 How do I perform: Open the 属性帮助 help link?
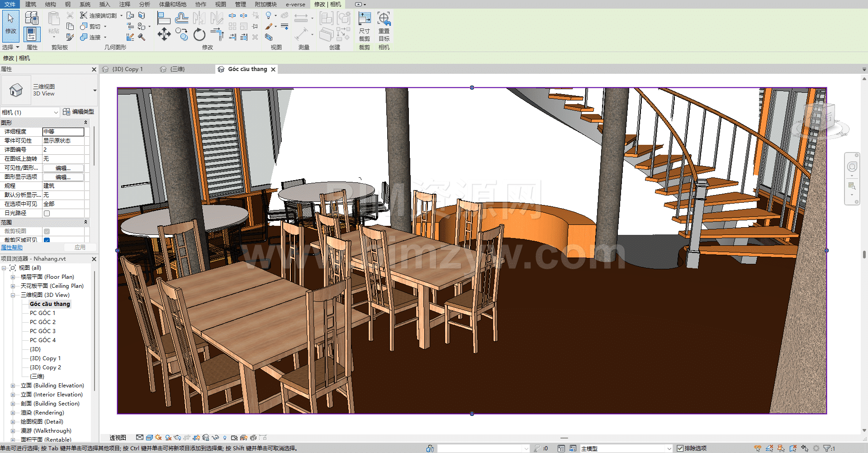coord(12,248)
